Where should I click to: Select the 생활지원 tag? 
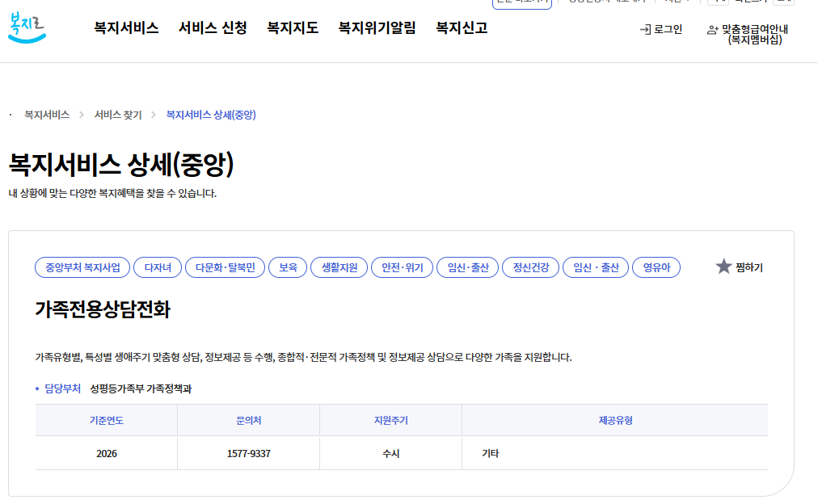pos(339,267)
